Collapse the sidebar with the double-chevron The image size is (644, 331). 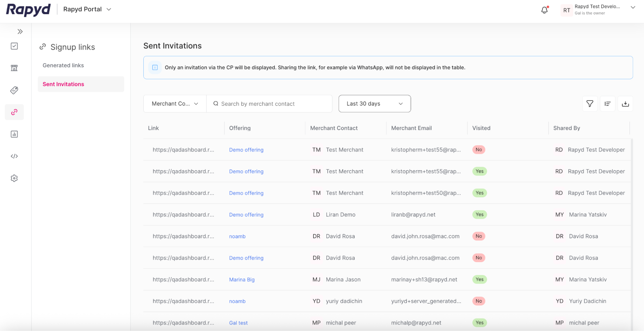[20, 31]
